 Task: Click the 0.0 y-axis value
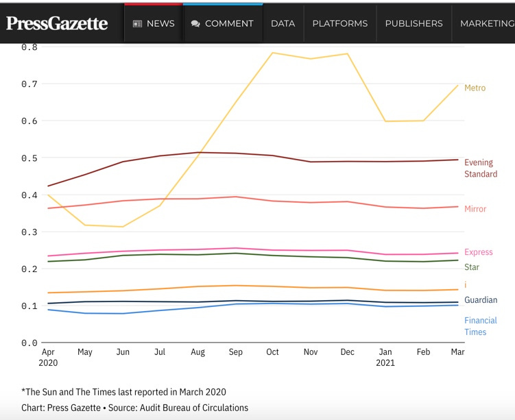pos(29,343)
